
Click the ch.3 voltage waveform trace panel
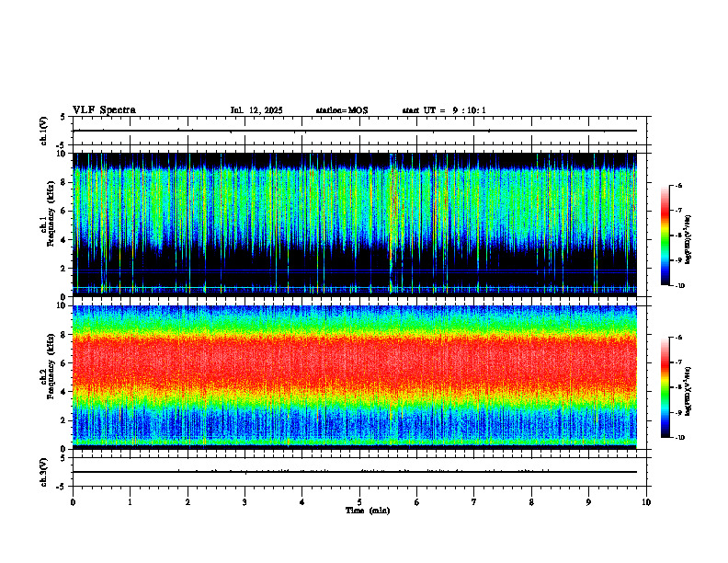click(359, 472)
